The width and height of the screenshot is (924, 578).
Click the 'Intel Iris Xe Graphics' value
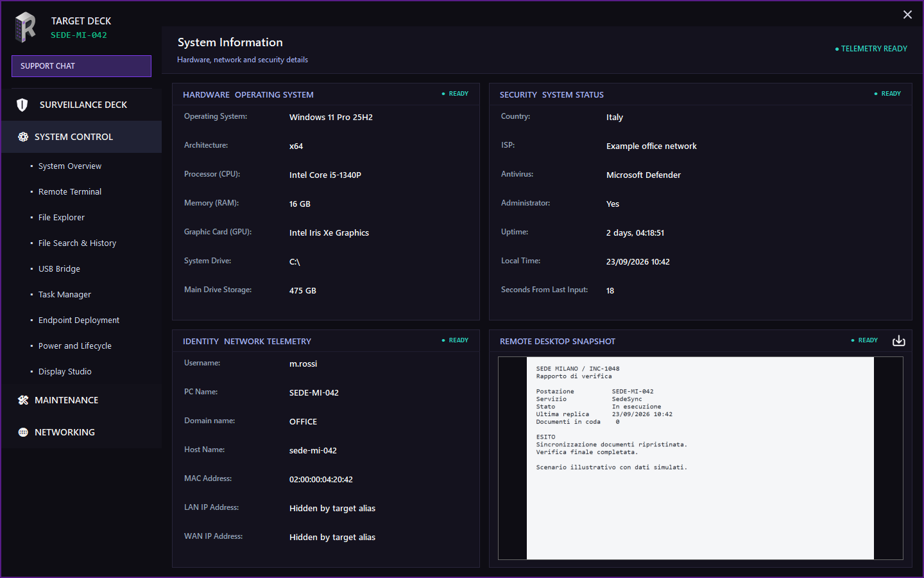pyautogui.click(x=329, y=232)
